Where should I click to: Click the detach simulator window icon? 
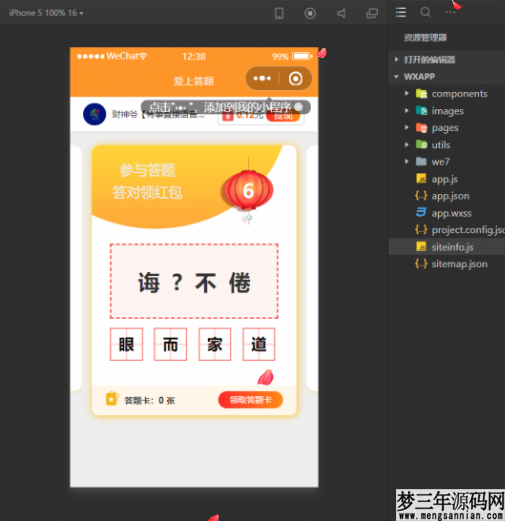pos(372,13)
